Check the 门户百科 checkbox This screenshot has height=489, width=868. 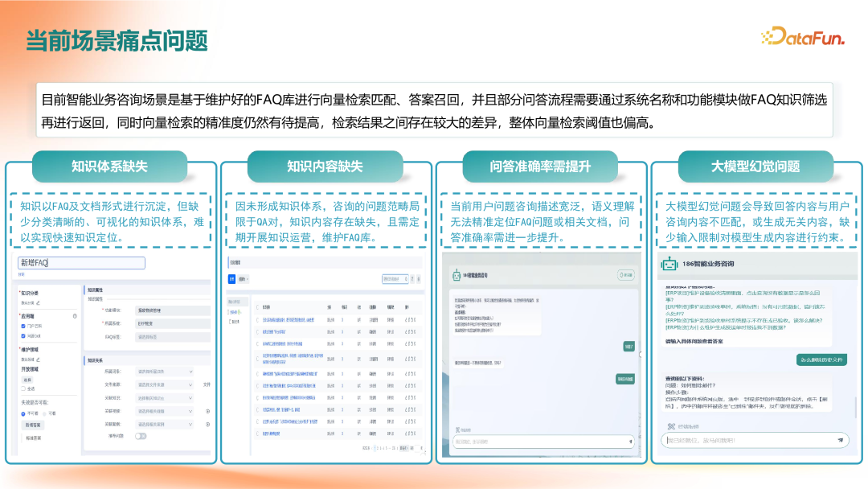(x=23, y=327)
